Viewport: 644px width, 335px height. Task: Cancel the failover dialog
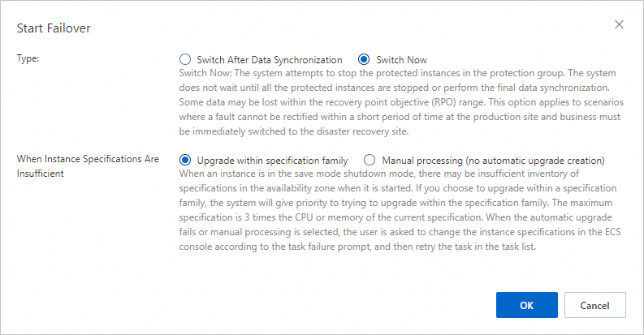click(x=595, y=305)
